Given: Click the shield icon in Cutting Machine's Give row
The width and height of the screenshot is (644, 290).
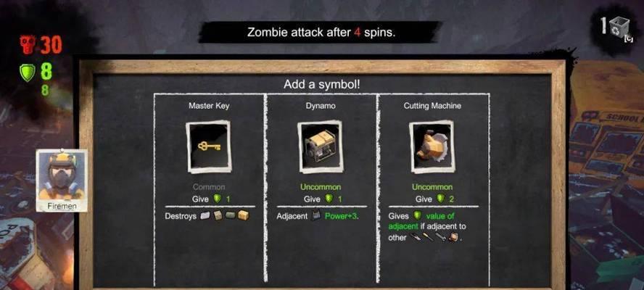Looking at the screenshot, I should pos(441,199).
